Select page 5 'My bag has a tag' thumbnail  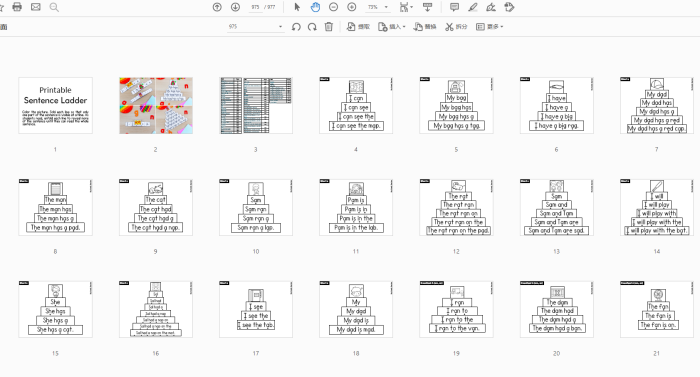coord(456,105)
